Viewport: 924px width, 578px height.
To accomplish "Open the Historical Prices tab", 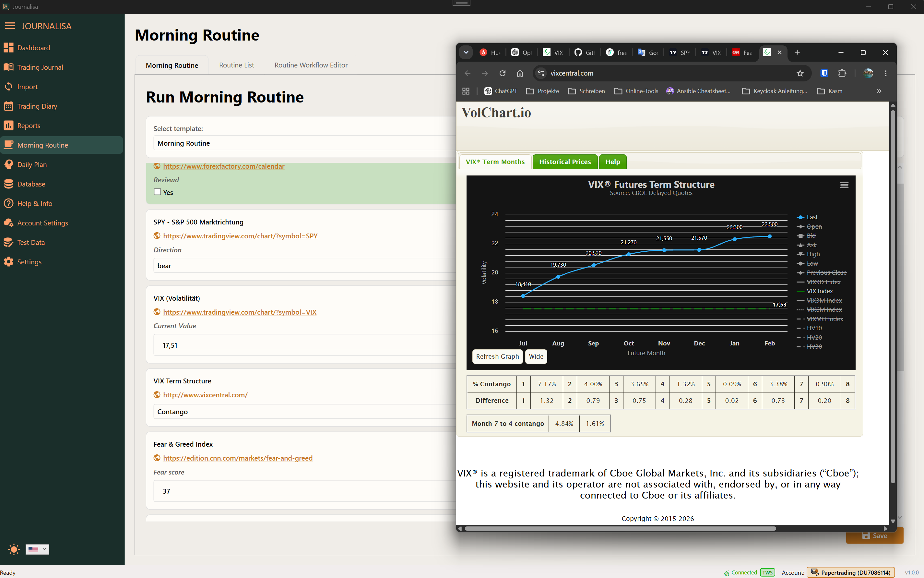I will pos(565,162).
